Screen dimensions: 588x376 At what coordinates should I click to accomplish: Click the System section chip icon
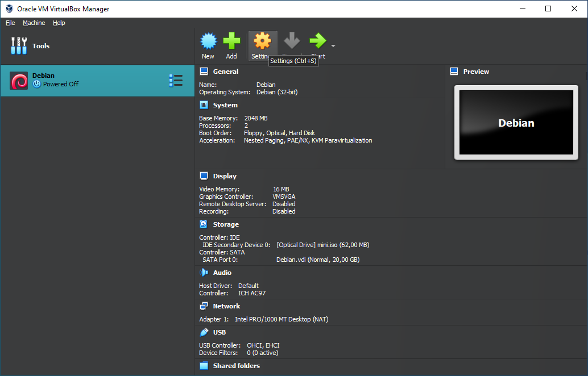[204, 105]
